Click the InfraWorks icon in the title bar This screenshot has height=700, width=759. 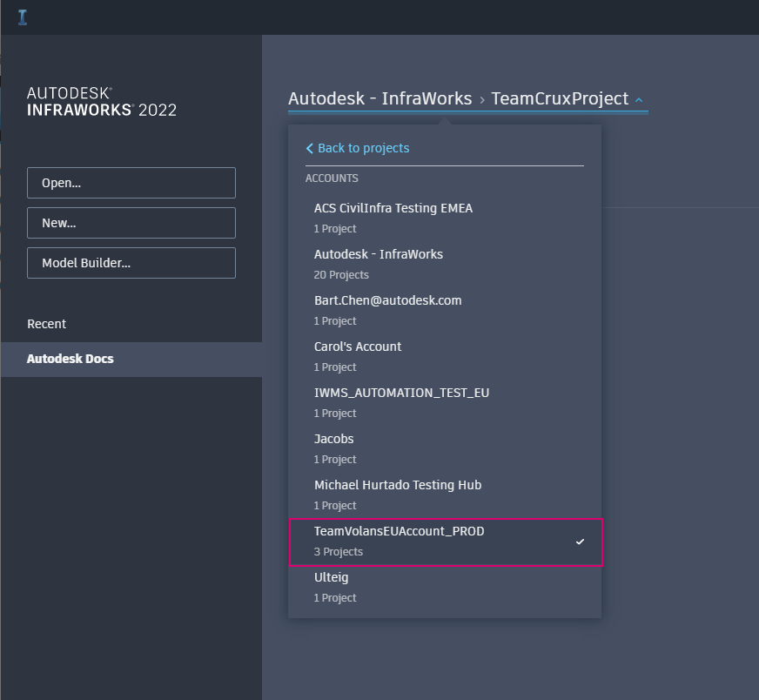(x=22, y=16)
